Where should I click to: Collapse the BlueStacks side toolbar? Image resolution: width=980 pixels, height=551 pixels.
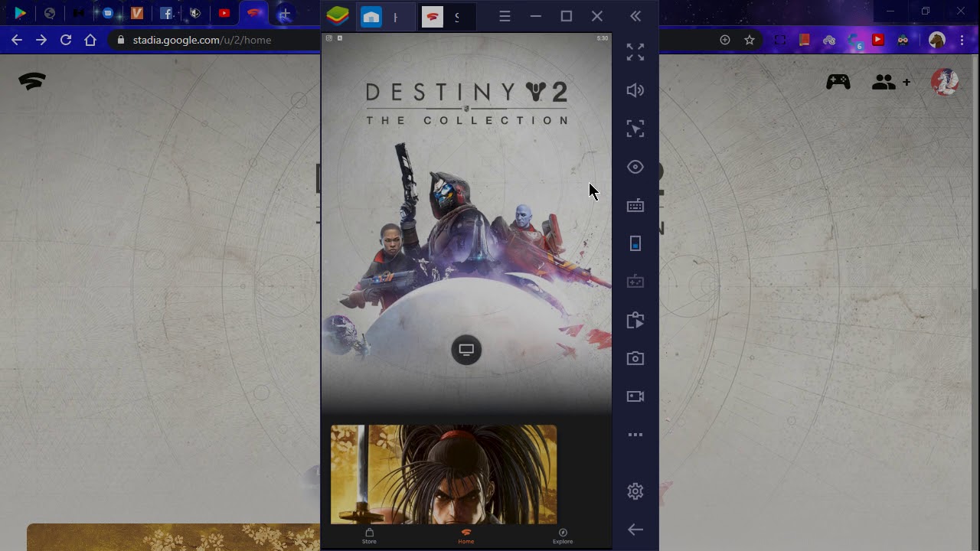635,16
